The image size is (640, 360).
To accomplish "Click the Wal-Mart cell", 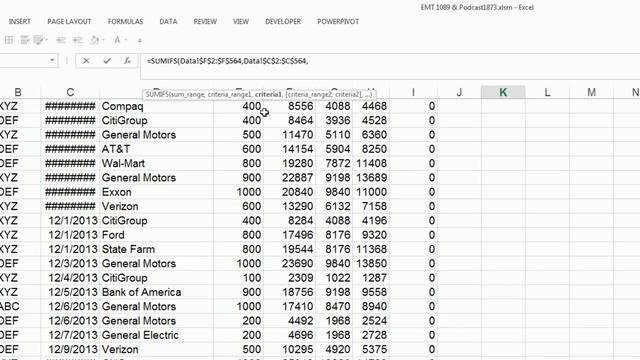I will coord(156,163).
